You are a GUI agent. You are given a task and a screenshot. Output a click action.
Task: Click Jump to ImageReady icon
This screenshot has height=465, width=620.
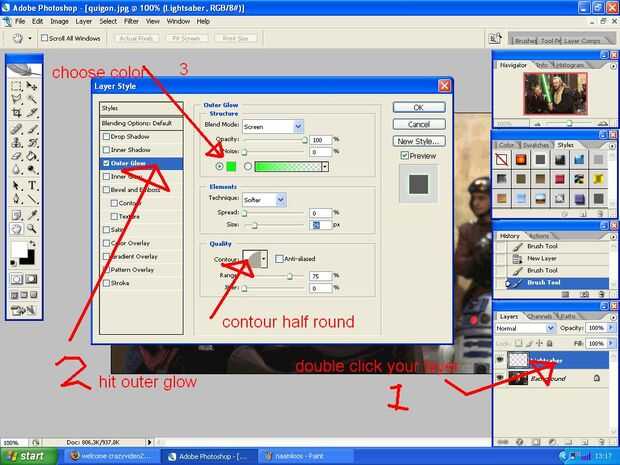coord(24,310)
